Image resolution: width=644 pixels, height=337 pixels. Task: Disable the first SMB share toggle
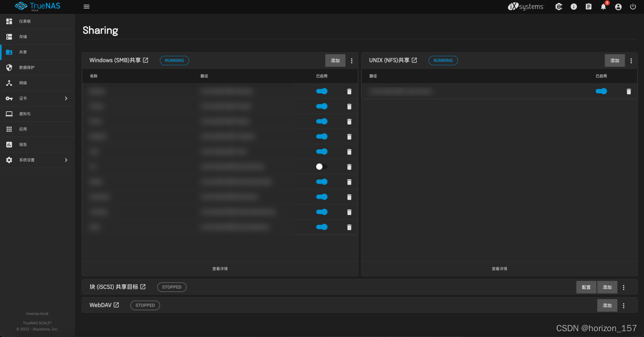(x=322, y=91)
